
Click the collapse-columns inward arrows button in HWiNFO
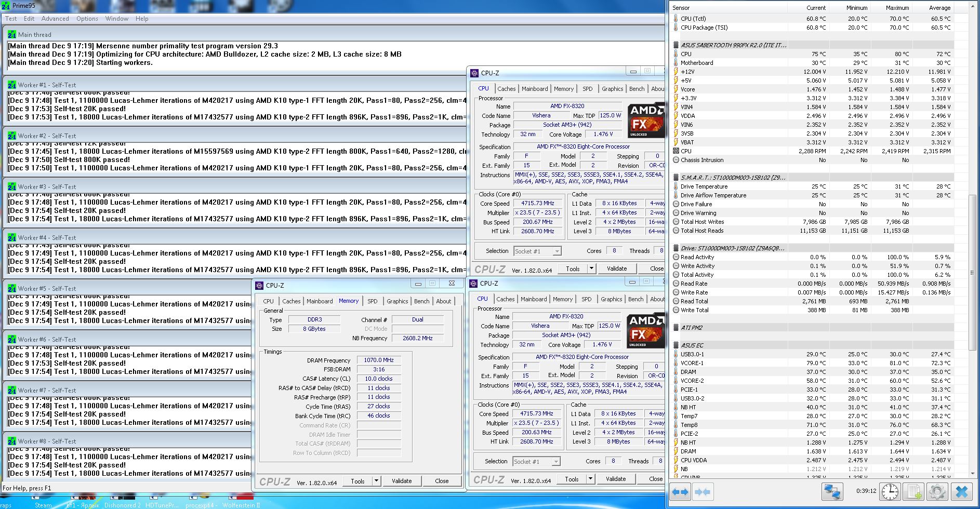click(702, 491)
